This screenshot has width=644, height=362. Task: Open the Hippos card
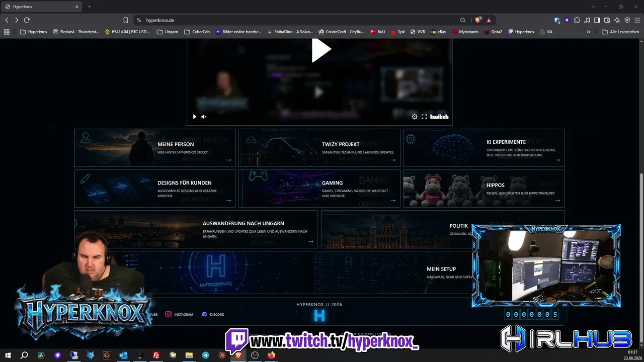pos(484,189)
